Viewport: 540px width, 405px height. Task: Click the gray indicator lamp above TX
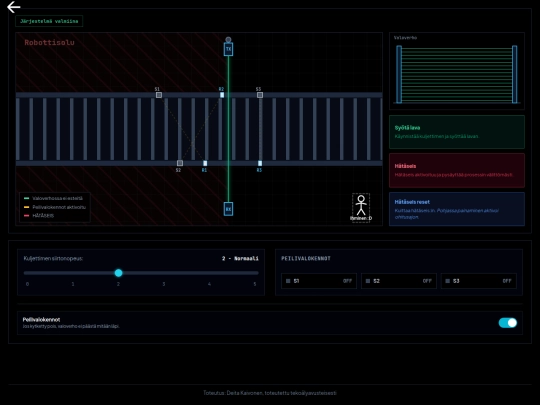coord(228,40)
